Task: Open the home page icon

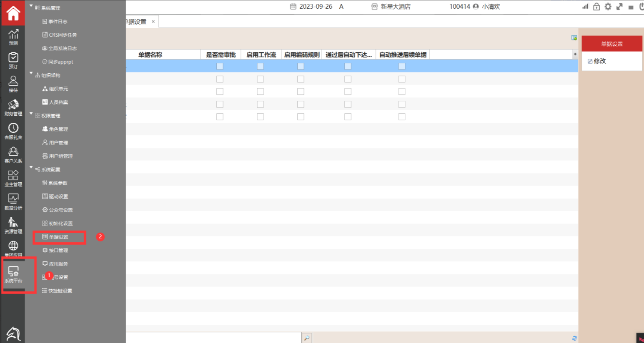Action: [13, 13]
